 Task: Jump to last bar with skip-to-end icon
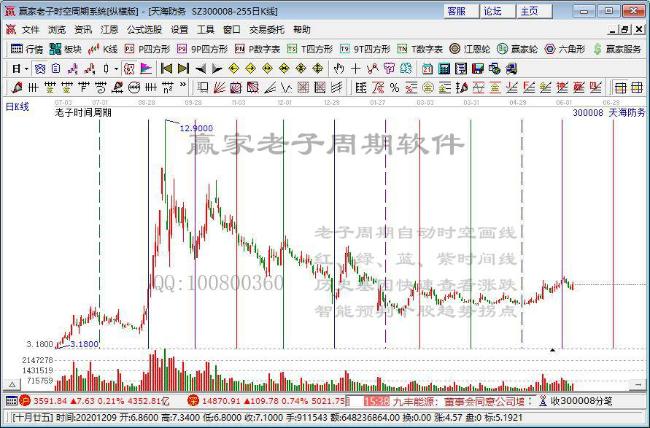183,68
